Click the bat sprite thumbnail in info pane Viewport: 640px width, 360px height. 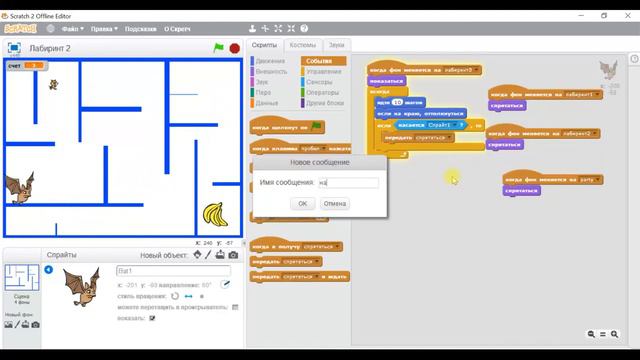tap(82, 286)
